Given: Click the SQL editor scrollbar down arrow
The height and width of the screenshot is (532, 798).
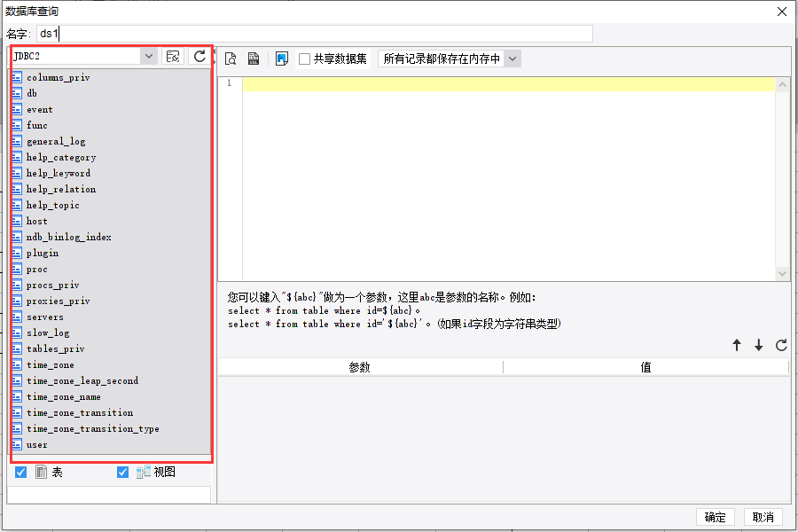Looking at the screenshot, I should pos(782,273).
